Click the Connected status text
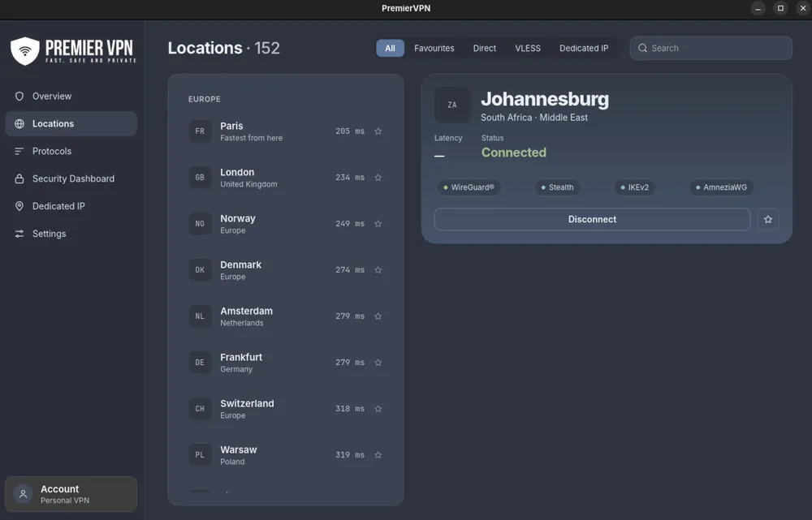This screenshot has height=520, width=812. (514, 153)
